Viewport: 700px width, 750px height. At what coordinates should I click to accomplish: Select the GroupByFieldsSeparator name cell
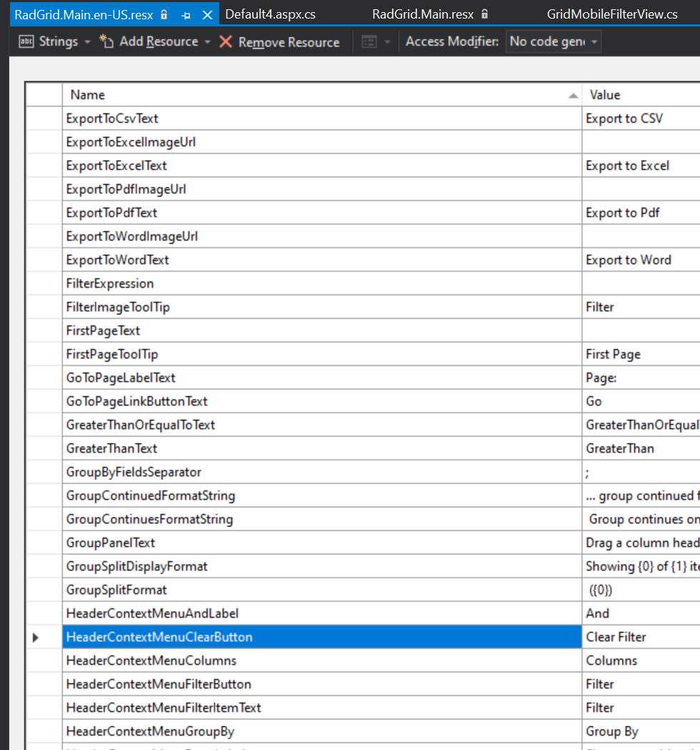[x=322, y=471]
